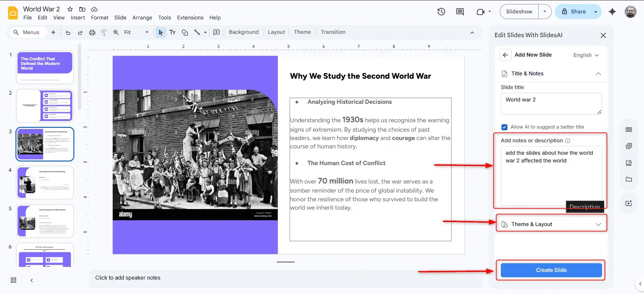
Task: Print the presentation
Action: [x=92, y=32]
